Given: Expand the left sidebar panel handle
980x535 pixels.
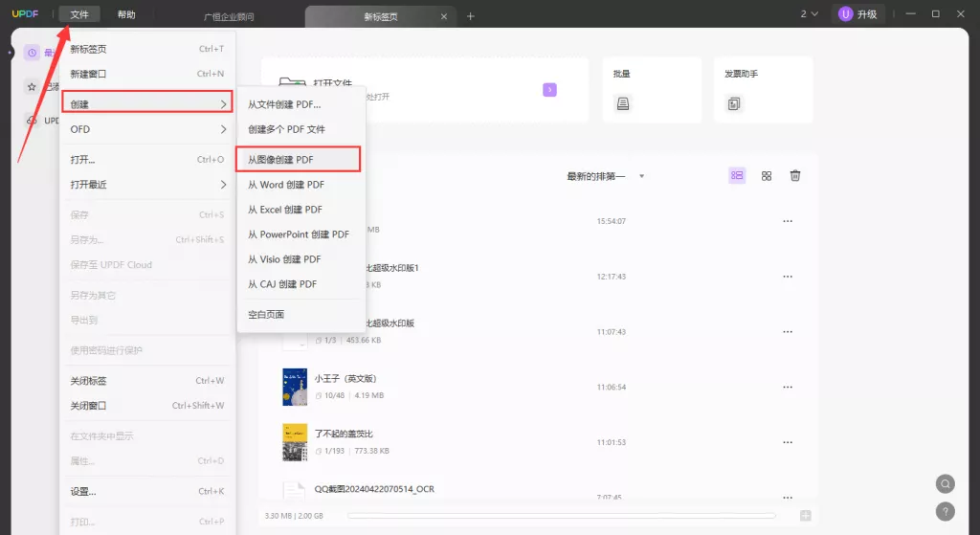Looking at the screenshot, I should pyautogui.click(x=10, y=53).
